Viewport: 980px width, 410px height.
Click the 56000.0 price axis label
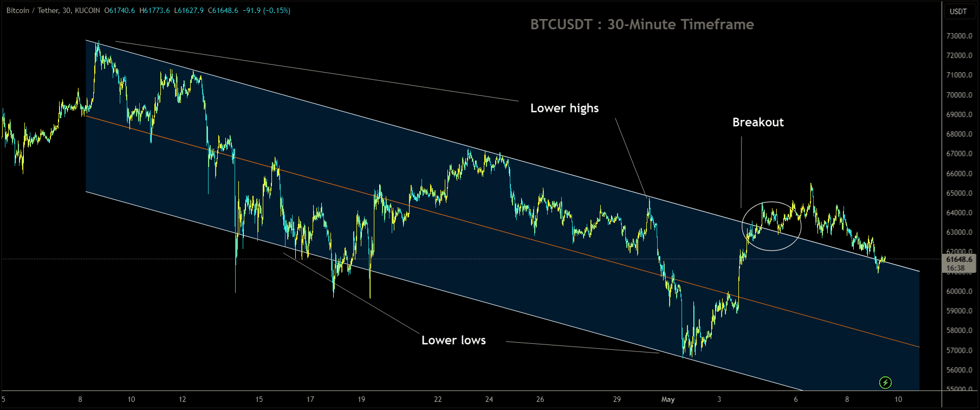[959, 370]
